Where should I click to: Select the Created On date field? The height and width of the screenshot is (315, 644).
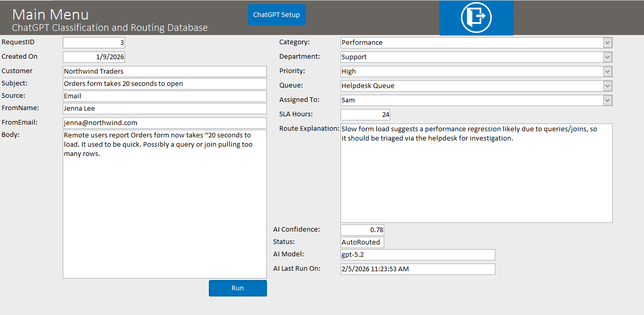point(94,57)
